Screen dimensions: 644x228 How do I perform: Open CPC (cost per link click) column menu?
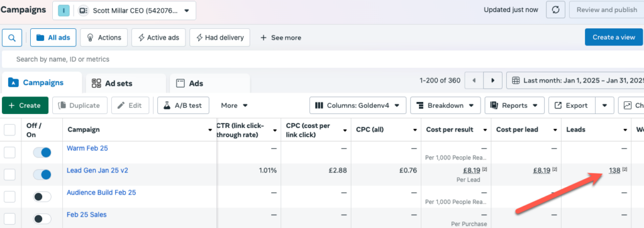coord(345,130)
